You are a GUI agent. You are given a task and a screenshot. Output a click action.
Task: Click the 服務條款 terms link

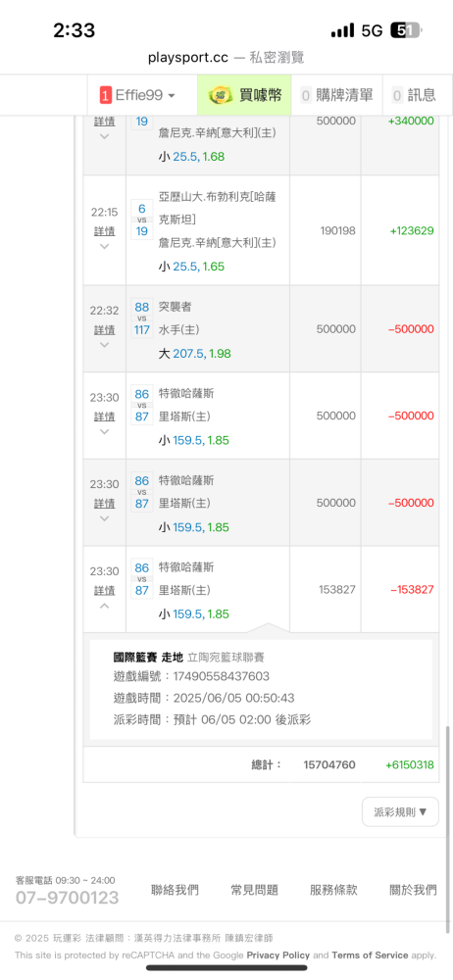click(333, 890)
